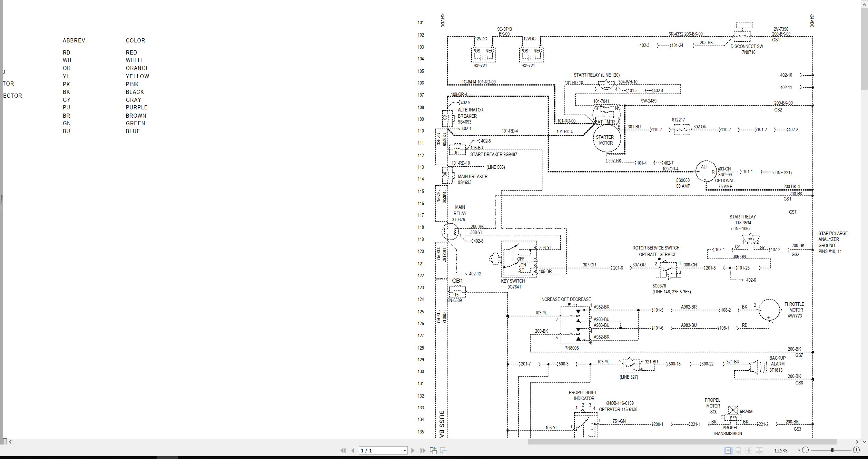868x459 pixels.
Task: Jump to the last page
Action: [423, 450]
